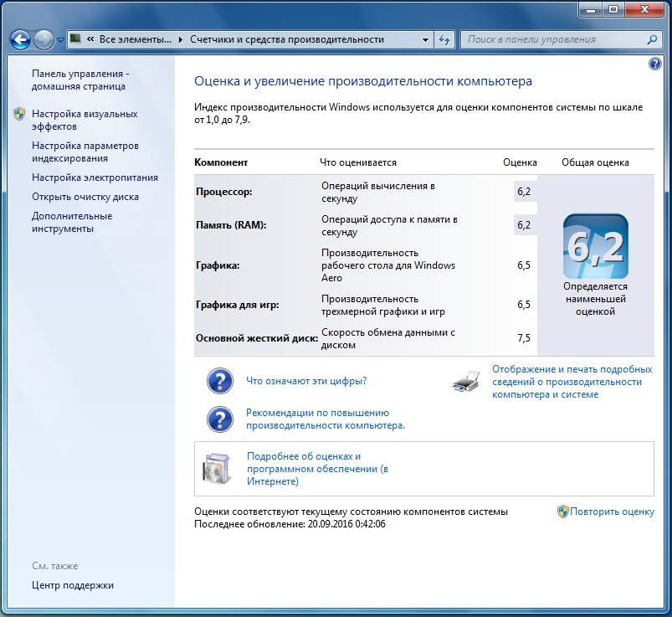Open 'Настройка электропитания' link
Image resolution: width=672 pixels, height=617 pixels.
(x=95, y=177)
